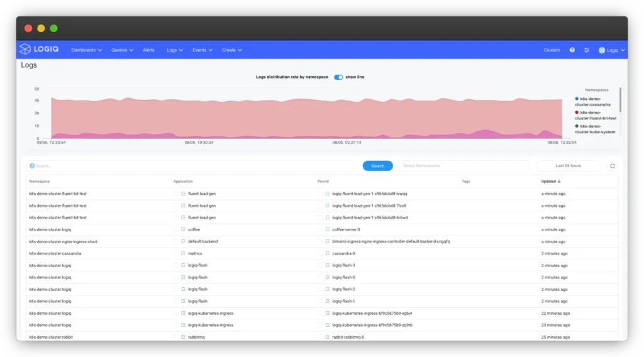
Task: Click the refresh icon beside Last 24 hours
Action: [612, 166]
